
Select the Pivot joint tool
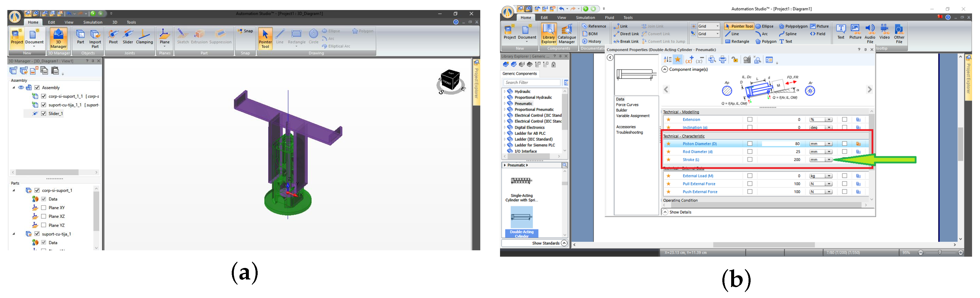(x=113, y=37)
